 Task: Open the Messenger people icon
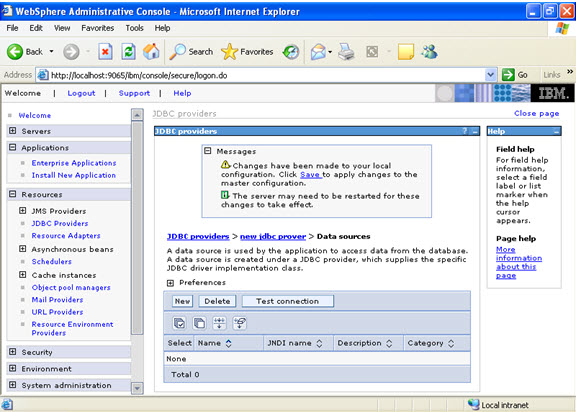click(x=429, y=52)
